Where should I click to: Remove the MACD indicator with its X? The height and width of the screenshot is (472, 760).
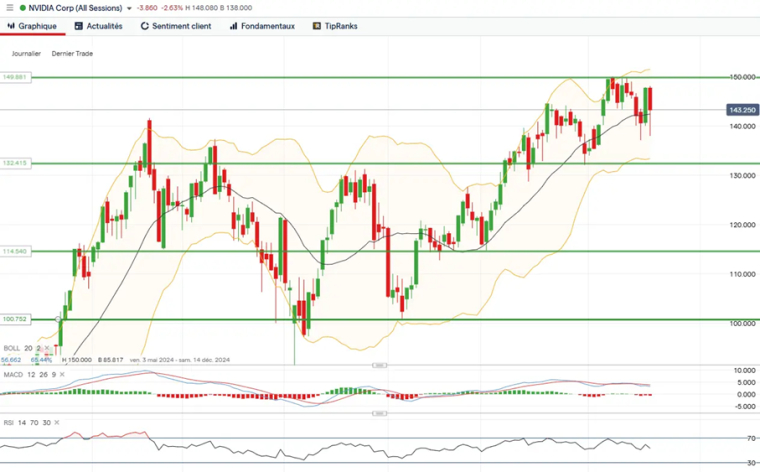pyautogui.click(x=63, y=373)
